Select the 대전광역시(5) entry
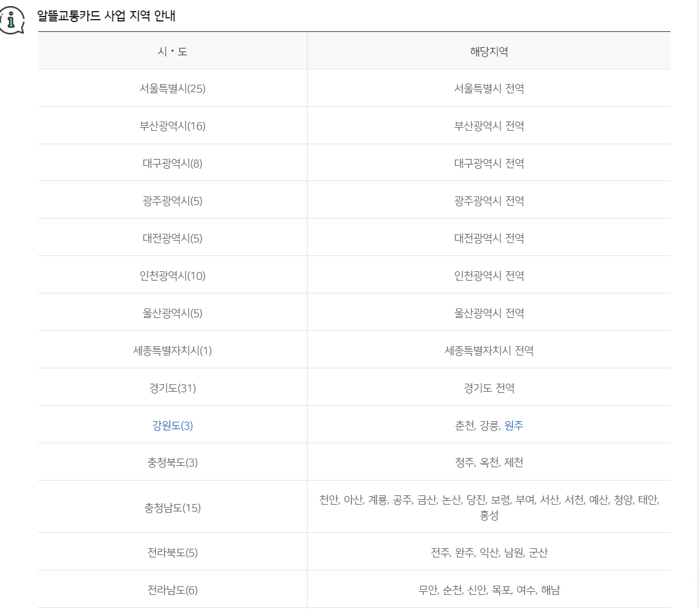The width and height of the screenshot is (700, 609). tap(173, 237)
